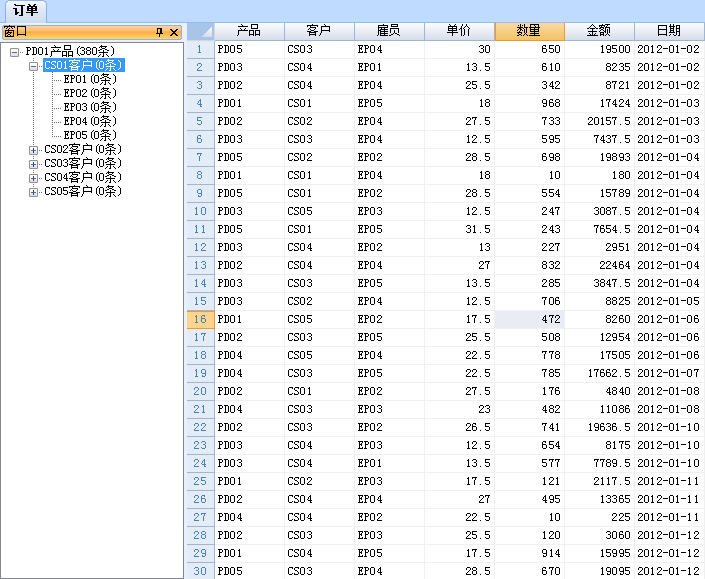Click amount cell 4840 in row 20
The width and height of the screenshot is (705, 579).
point(599,391)
